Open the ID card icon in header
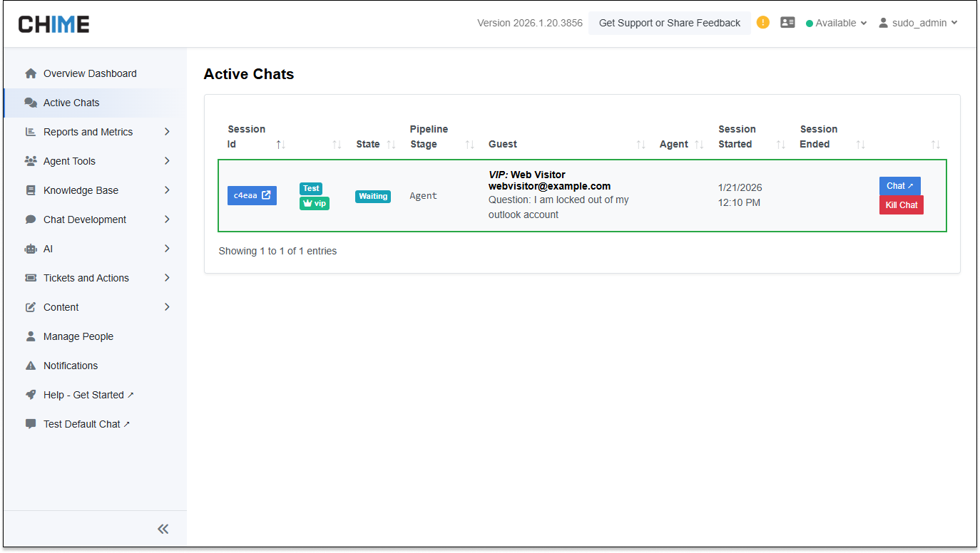980x553 pixels. (787, 23)
